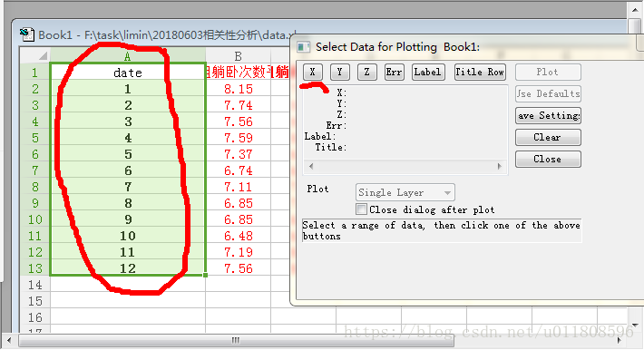This screenshot has height=350, width=644.
Task: Assign selection with the X button
Action: click(x=313, y=72)
